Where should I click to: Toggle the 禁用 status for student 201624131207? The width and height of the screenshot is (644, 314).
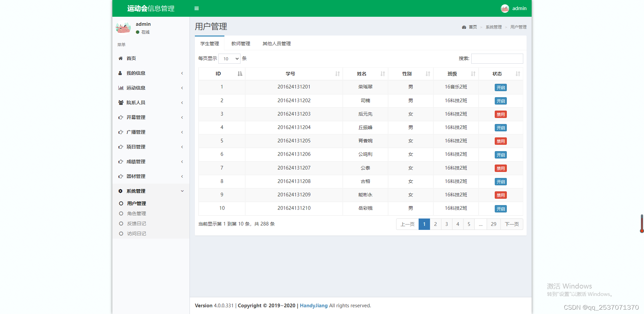tap(501, 168)
